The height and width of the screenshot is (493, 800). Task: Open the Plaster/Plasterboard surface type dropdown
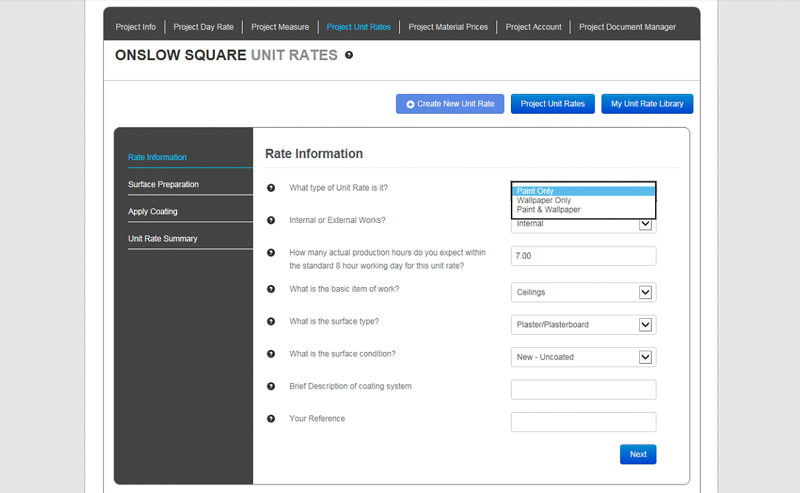coord(645,325)
